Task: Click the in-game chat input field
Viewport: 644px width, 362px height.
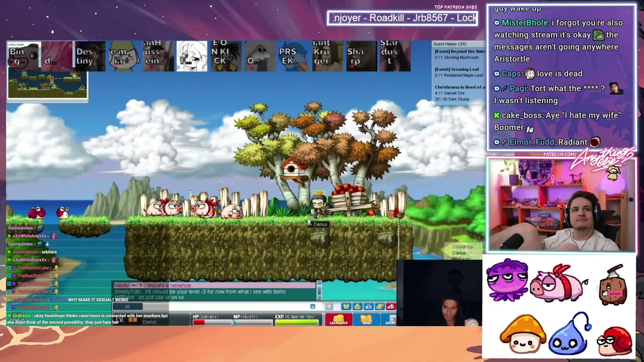Action: pos(226,307)
